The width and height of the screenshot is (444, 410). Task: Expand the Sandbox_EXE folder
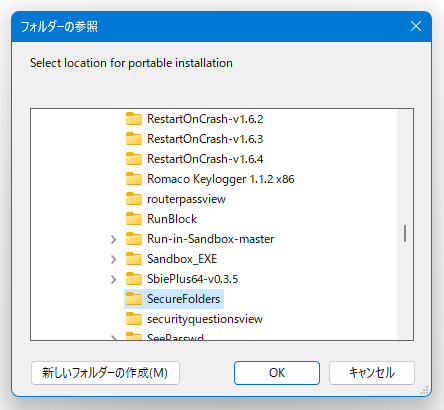[x=114, y=259]
